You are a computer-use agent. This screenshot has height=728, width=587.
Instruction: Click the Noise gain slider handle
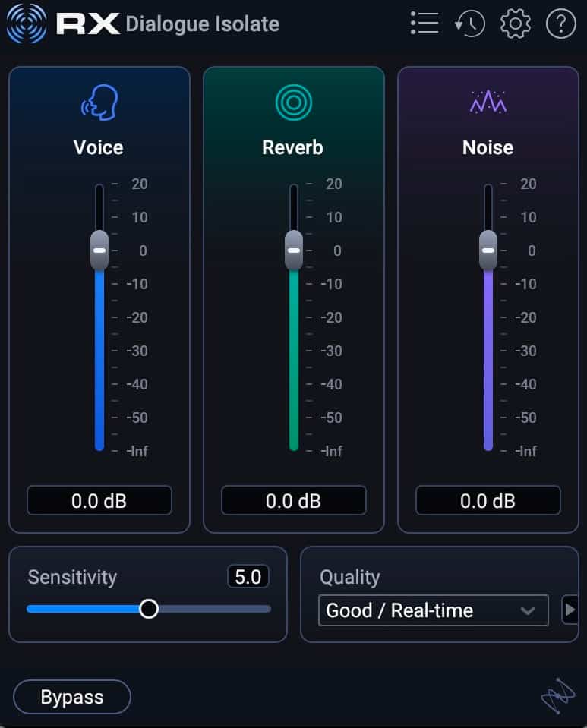(488, 251)
